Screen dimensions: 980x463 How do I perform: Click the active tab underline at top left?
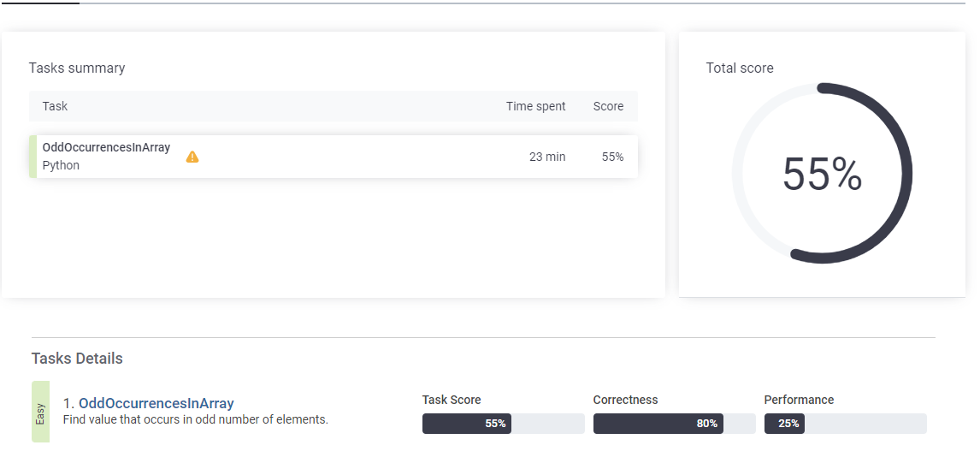pos(40,3)
